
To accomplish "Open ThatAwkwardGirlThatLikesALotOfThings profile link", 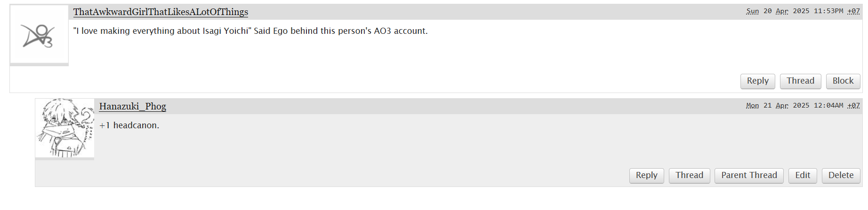I will (x=161, y=12).
